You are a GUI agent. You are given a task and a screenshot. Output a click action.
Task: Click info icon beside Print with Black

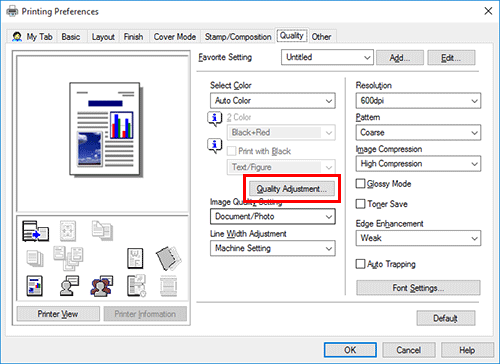point(215,146)
